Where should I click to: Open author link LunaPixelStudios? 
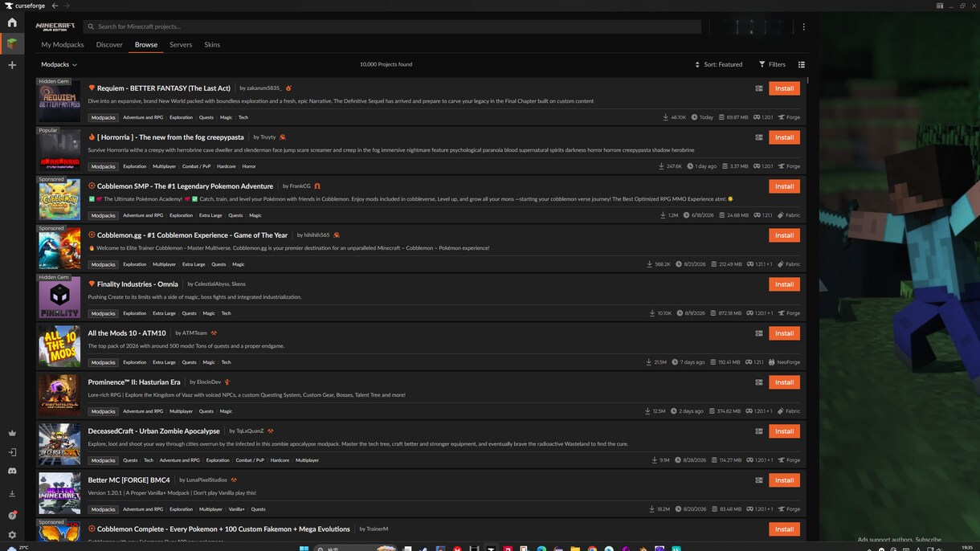click(x=206, y=480)
